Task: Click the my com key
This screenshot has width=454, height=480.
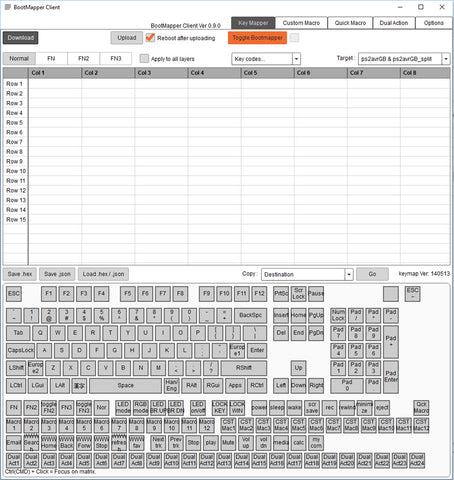Action: coord(316,443)
